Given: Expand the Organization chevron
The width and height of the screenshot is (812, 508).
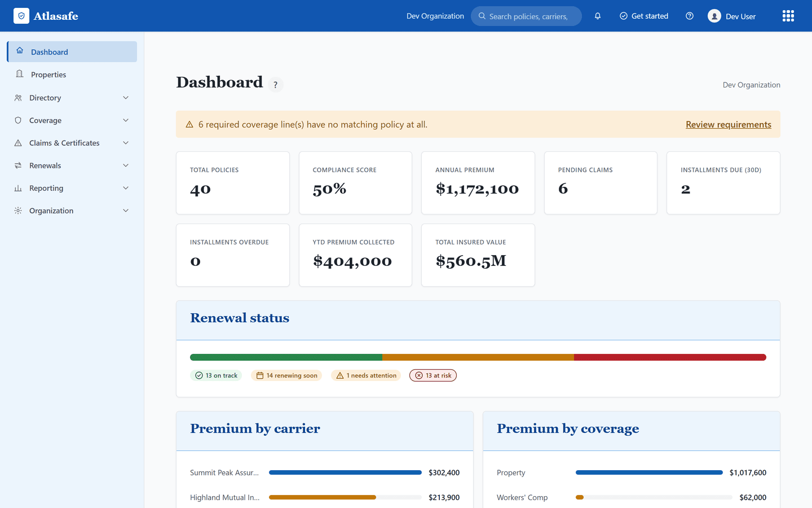Looking at the screenshot, I should (126, 211).
